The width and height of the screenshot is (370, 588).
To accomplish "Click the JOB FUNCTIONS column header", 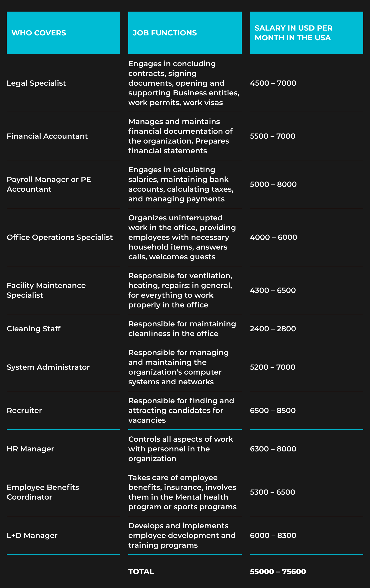I will (165, 33).
